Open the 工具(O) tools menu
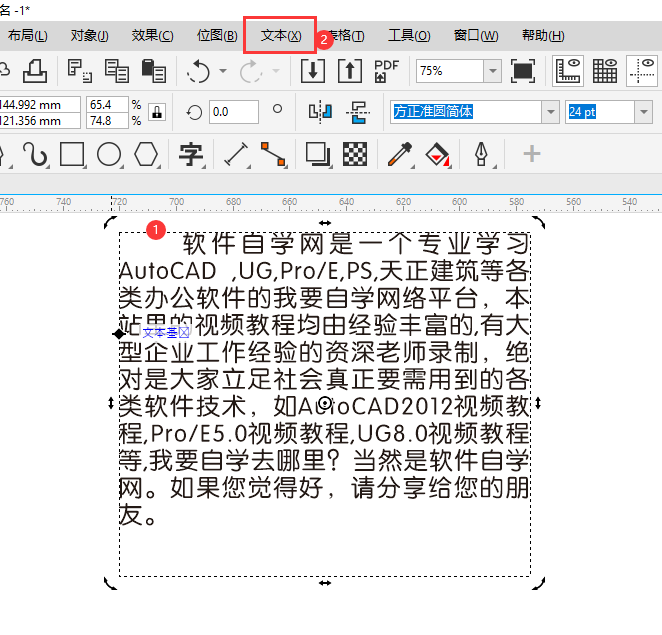662x635 pixels. (409, 35)
